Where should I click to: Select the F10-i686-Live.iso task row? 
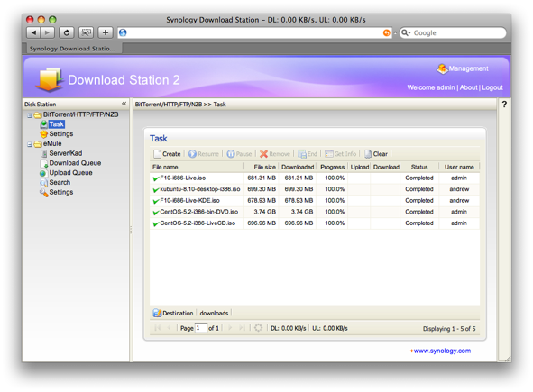(315, 178)
